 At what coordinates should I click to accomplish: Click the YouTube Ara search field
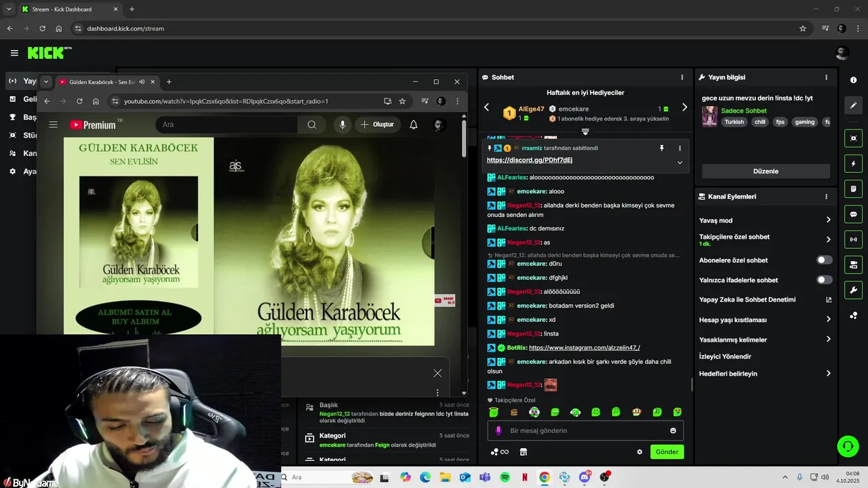[x=226, y=125]
